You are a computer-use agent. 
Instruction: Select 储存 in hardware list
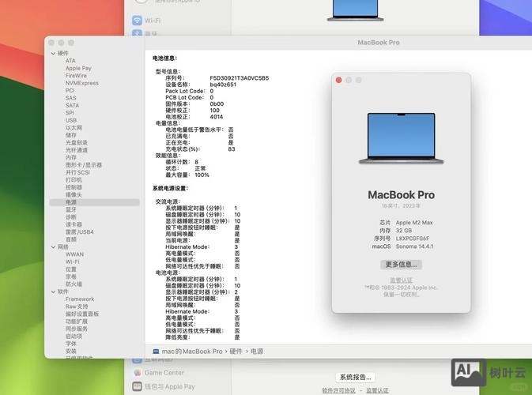click(x=71, y=135)
